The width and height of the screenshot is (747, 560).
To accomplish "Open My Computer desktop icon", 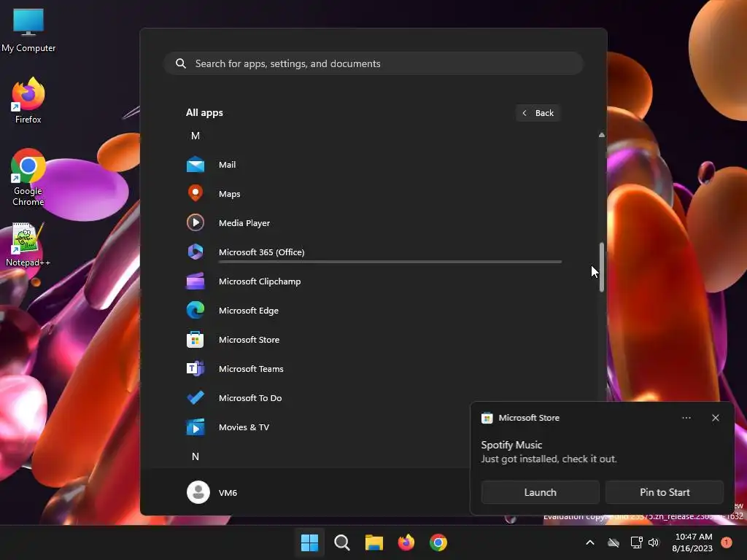I will click(x=28, y=31).
